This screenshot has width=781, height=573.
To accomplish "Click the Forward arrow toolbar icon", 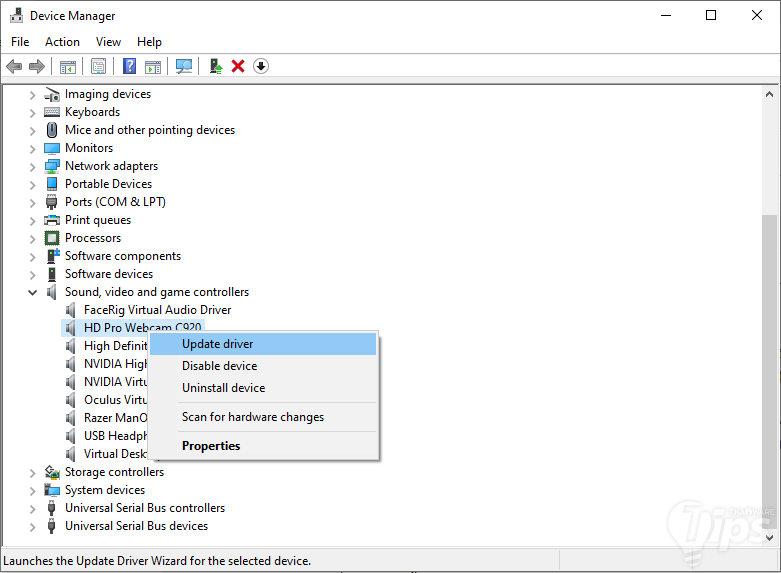I will coord(37,66).
